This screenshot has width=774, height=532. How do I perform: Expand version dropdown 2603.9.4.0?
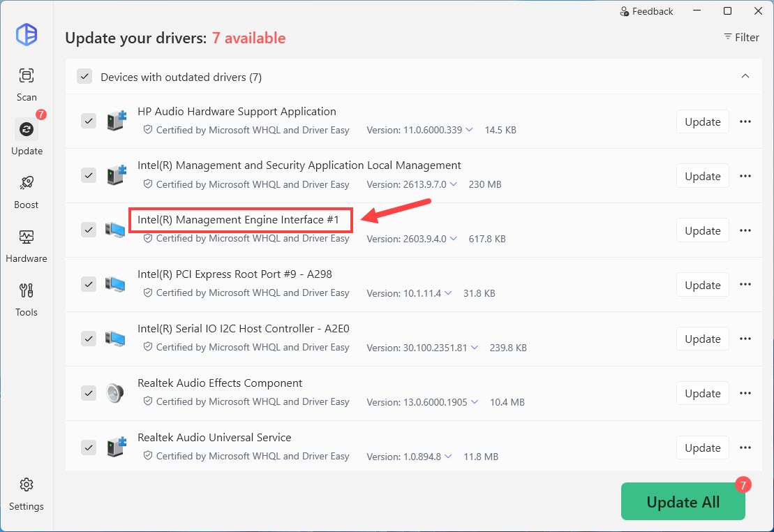tap(453, 239)
